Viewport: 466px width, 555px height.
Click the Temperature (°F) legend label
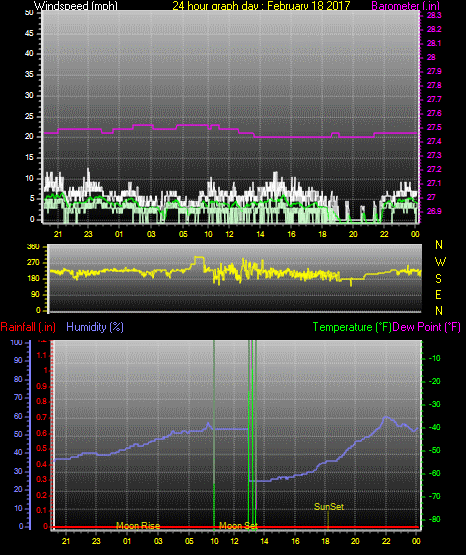pos(352,327)
